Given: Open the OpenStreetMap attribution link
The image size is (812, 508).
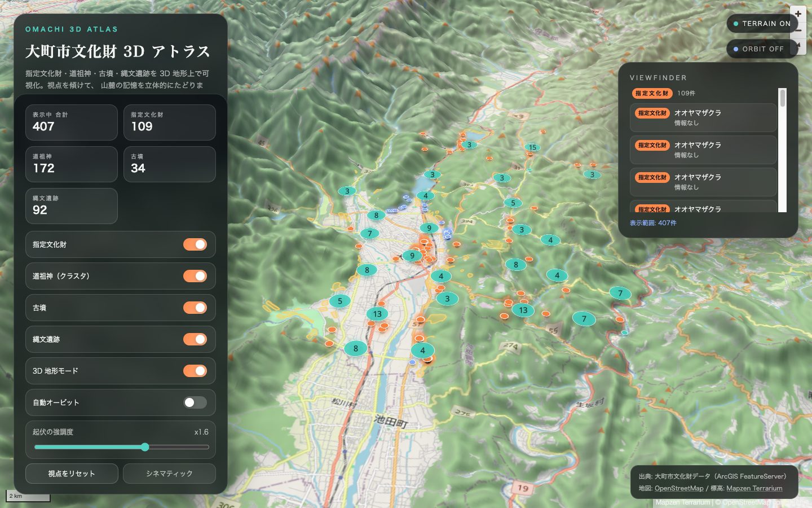Looking at the screenshot, I should [x=679, y=488].
